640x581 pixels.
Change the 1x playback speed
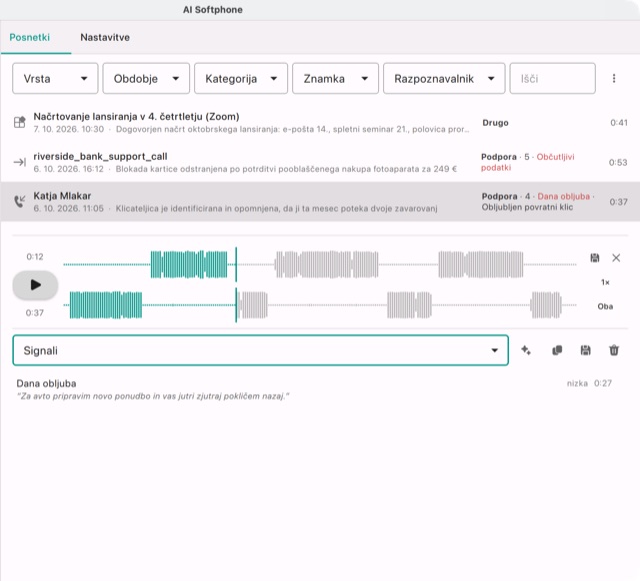[605, 282]
